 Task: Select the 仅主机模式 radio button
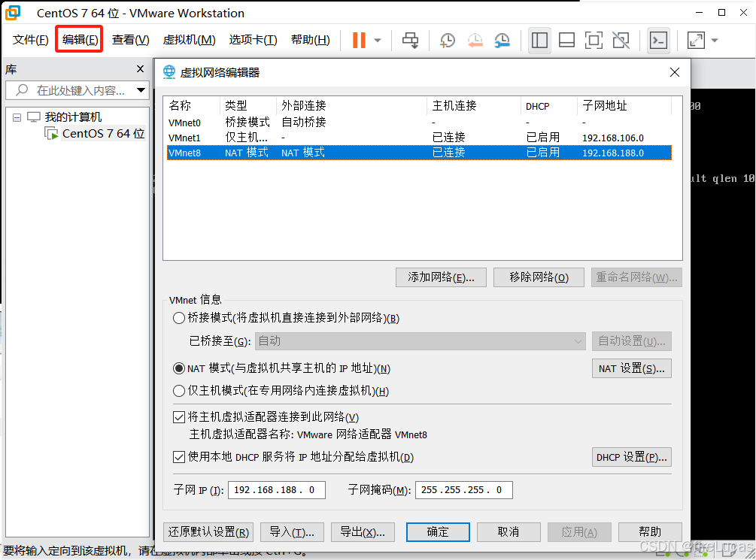coord(179,390)
